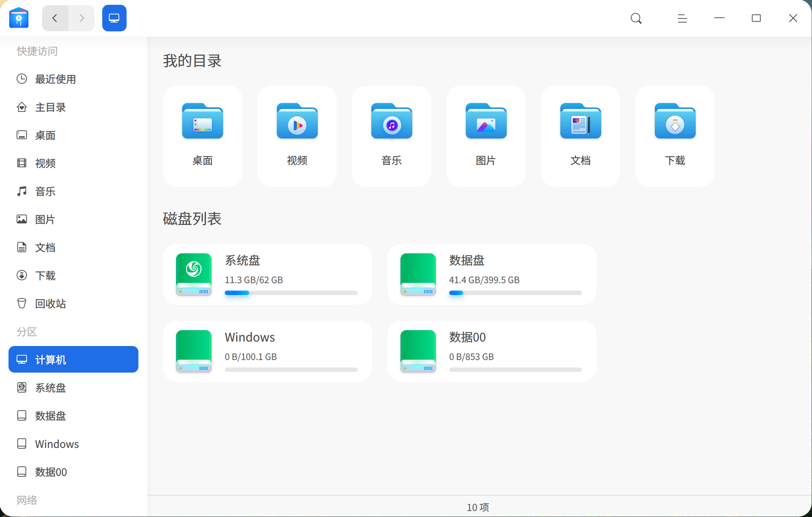812x517 pixels.
Task: Click the 10 项 status bar text
Action: 478,507
